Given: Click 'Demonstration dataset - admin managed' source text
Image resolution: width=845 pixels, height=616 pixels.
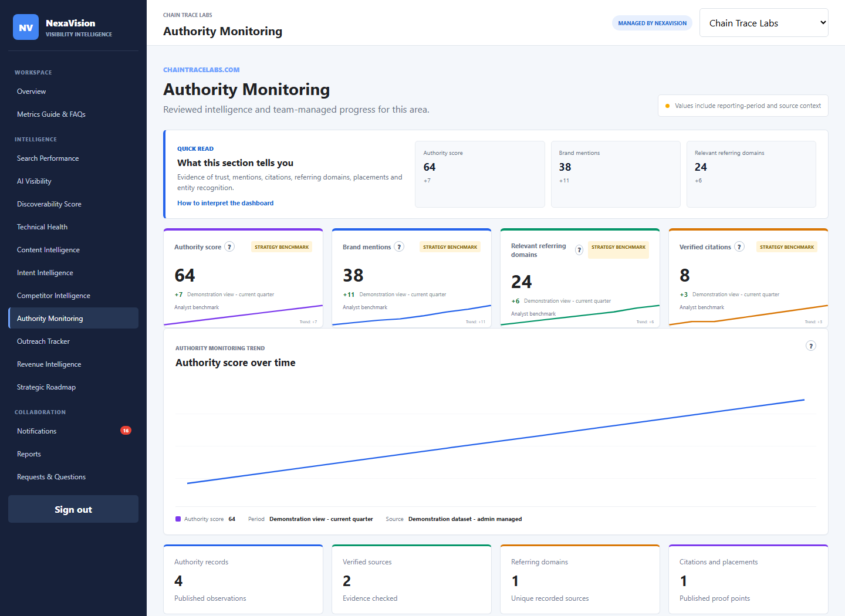Looking at the screenshot, I should [465, 519].
